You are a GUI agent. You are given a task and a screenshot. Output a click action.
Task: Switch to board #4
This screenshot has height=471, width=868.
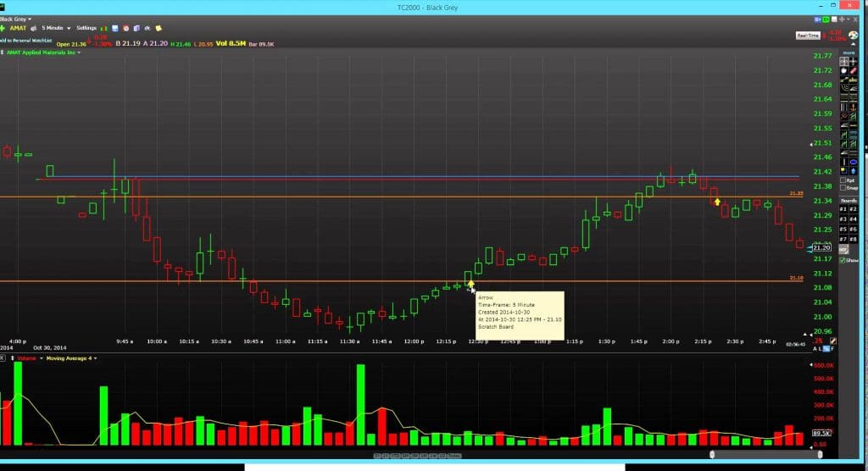[x=853, y=219]
